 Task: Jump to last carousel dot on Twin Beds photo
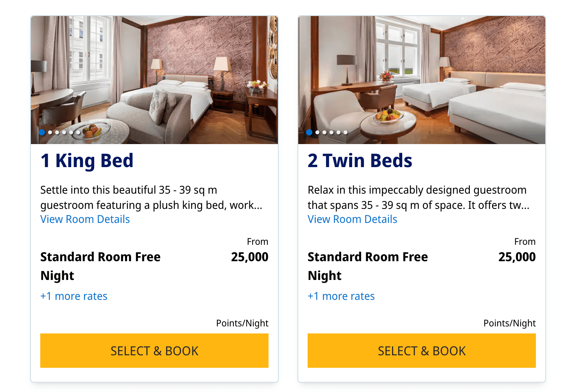346,132
